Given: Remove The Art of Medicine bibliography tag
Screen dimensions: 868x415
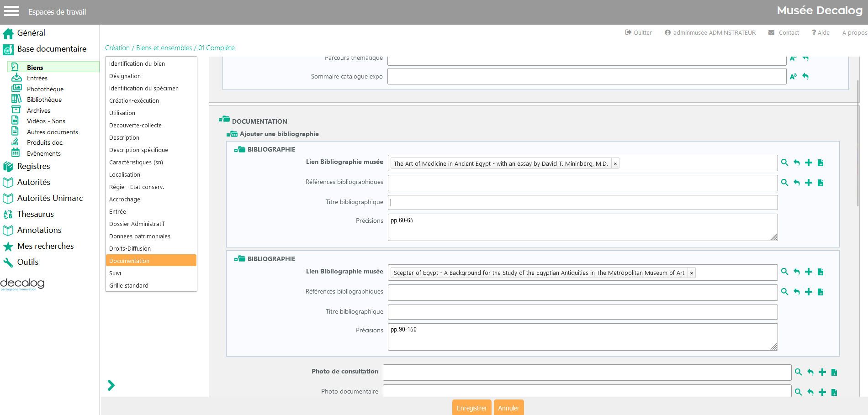Looking at the screenshot, I should [x=615, y=163].
